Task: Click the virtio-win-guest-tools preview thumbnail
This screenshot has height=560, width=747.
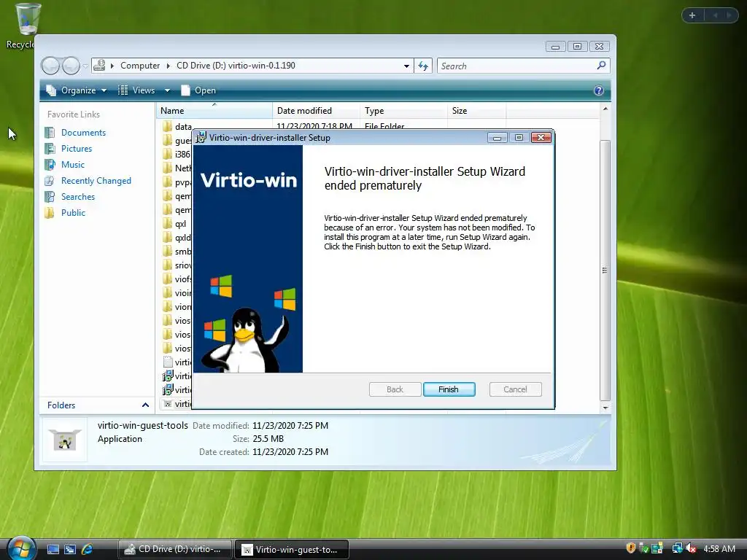Action: coord(65,440)
